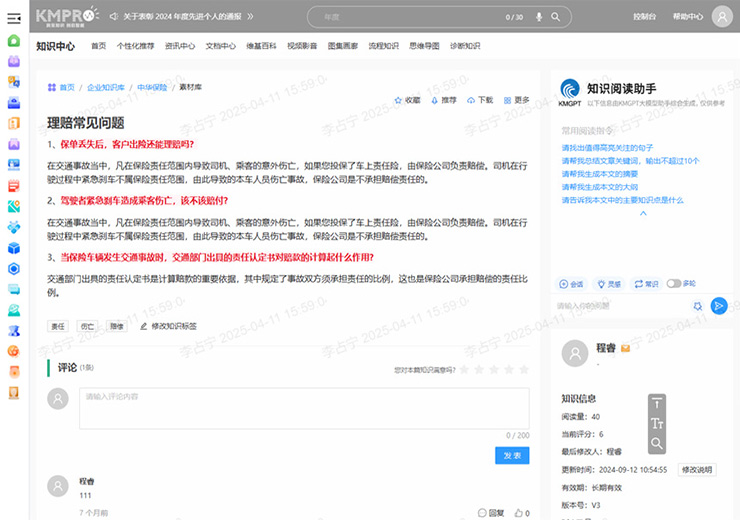
Task: Click the 会话 new conversation button
Action: [x=571, y=284]
